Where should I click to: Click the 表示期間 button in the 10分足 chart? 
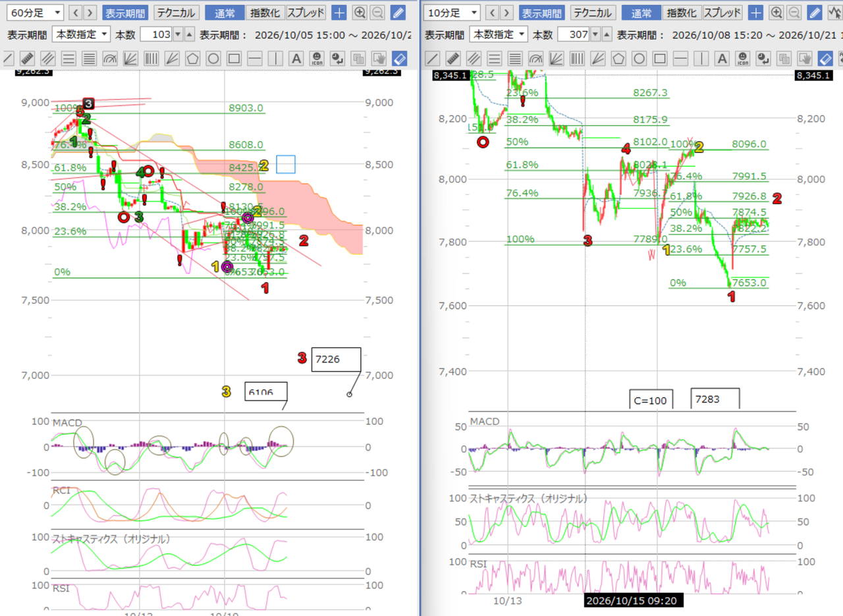coord(542,13)
